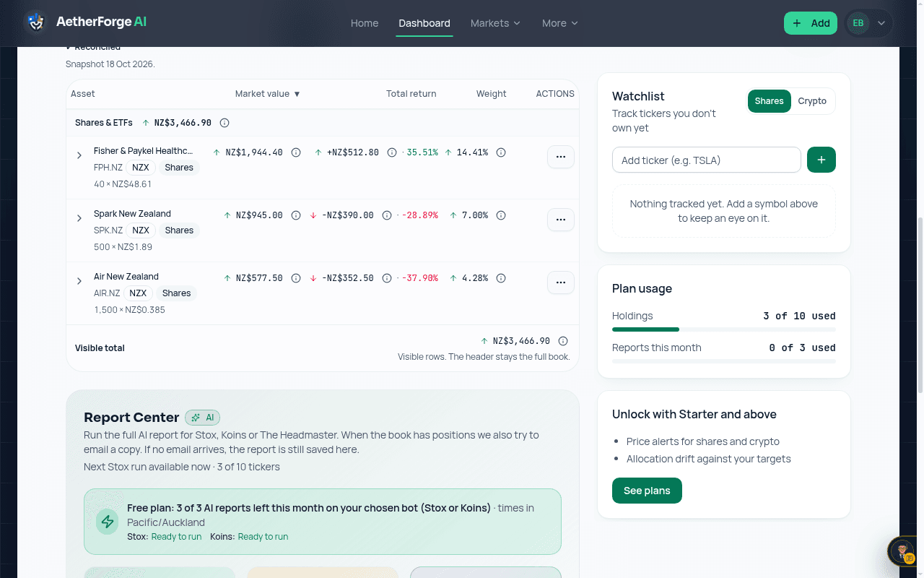Show info for Air New Zealand total return
The width and height of the screenshot is (924, 578).
click(x=387, y=278)
